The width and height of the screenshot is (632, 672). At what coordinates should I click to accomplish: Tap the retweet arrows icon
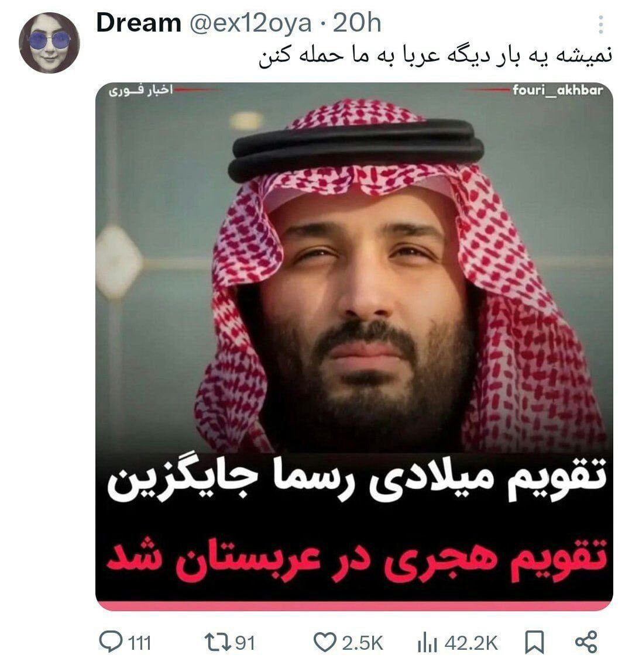pyautogui.click(x=217, y=642)
